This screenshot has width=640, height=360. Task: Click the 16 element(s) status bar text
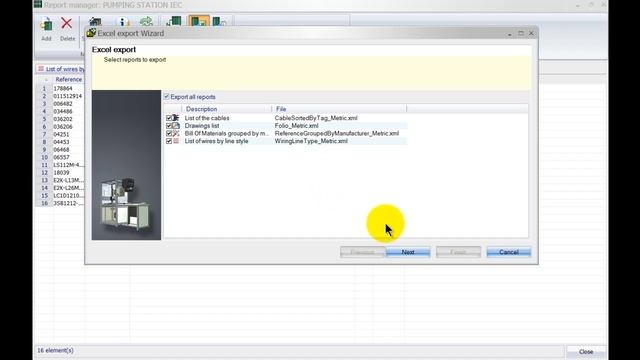[56, 350]
